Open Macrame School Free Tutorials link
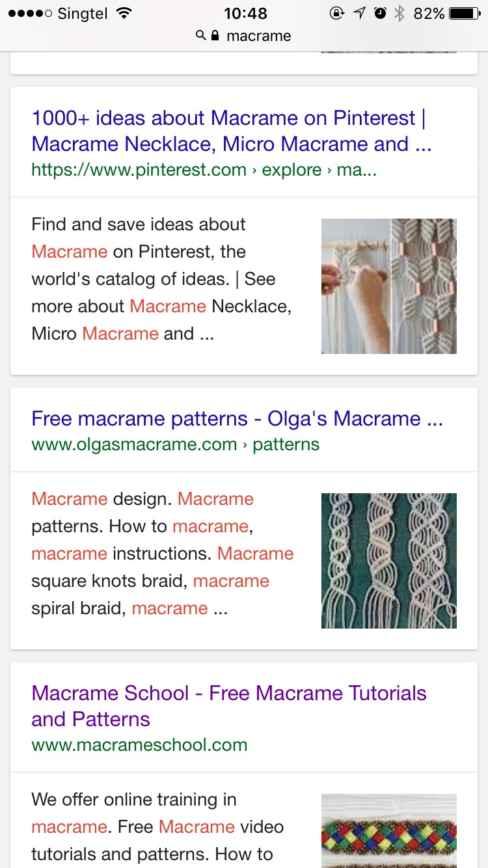 [229, 706]
